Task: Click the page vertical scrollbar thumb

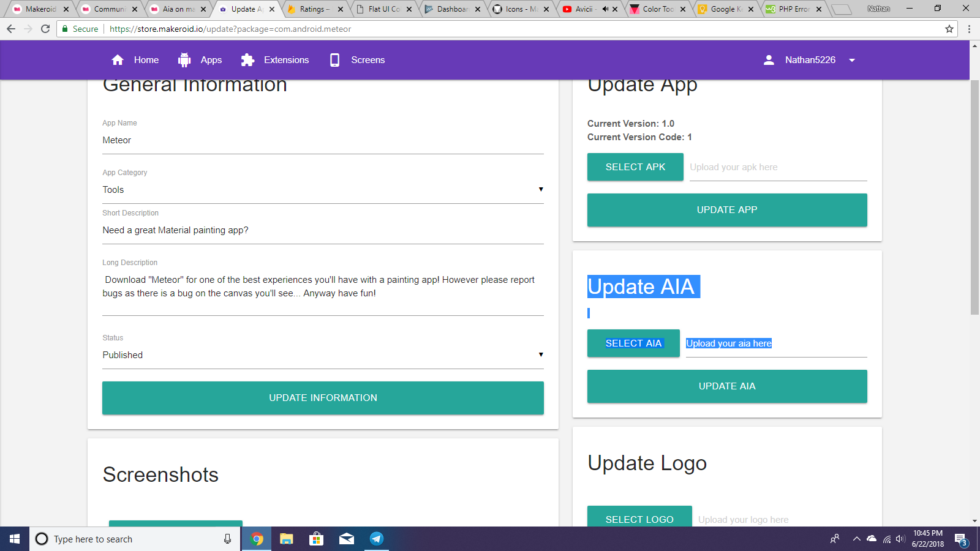Action: pyautogui.click(x=974, y=196)
